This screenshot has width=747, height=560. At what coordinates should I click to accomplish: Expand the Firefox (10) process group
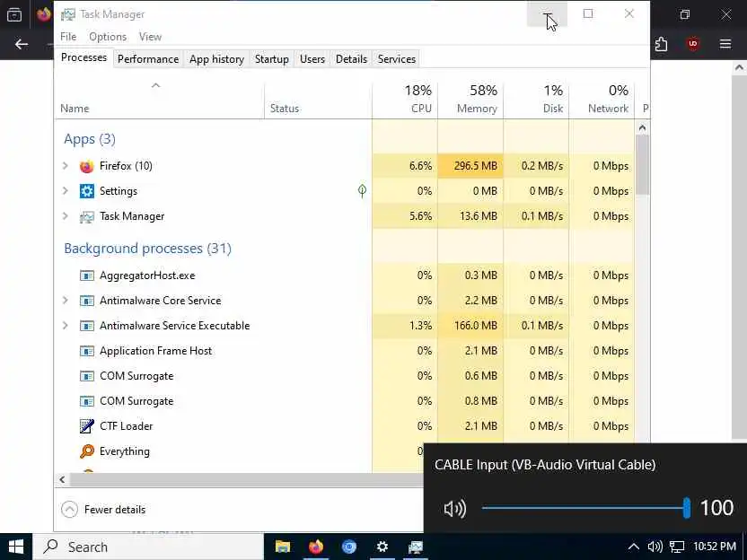tap(66, 166)
